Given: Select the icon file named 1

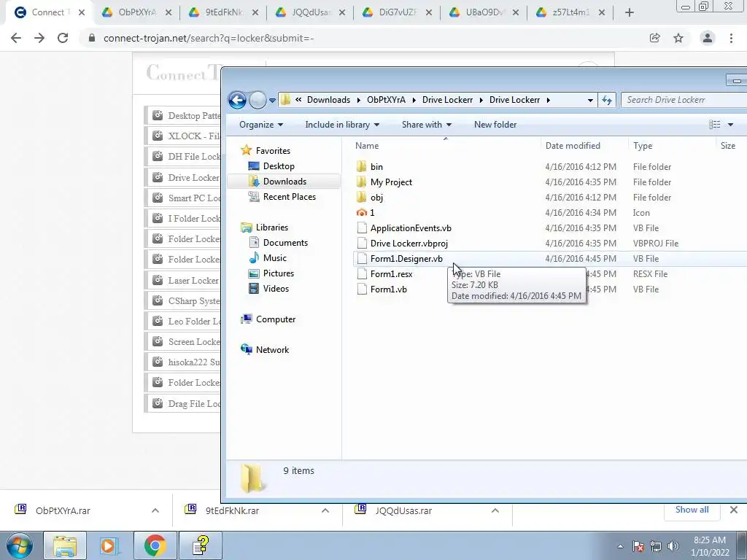Looking at the screenshot, I should click(x=372, y=212).
